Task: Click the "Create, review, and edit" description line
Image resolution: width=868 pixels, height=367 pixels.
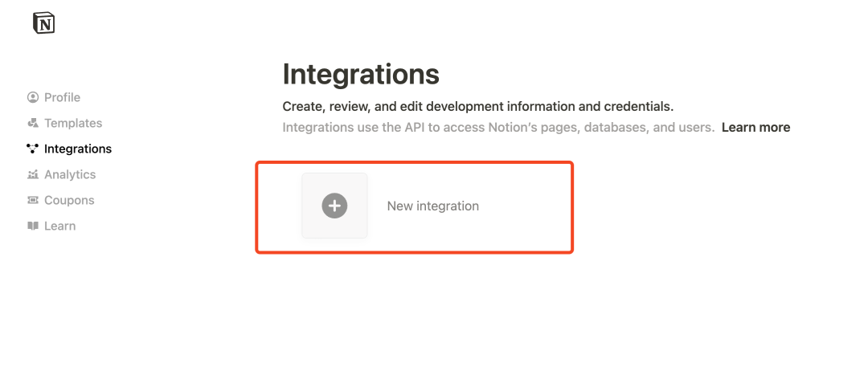Action: [x=477, y=106]
